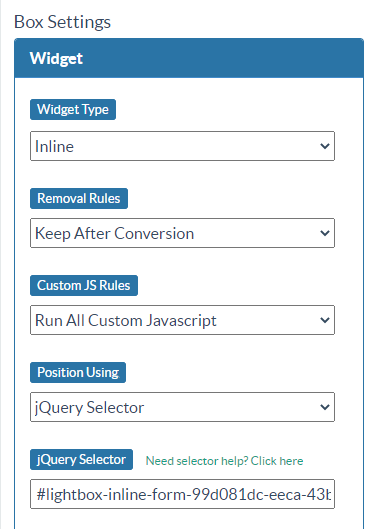The height and width of the screenshot is (529, 375).
Task: Select the Run All Custom Javascript text
Action: click(x=126, y=321)
